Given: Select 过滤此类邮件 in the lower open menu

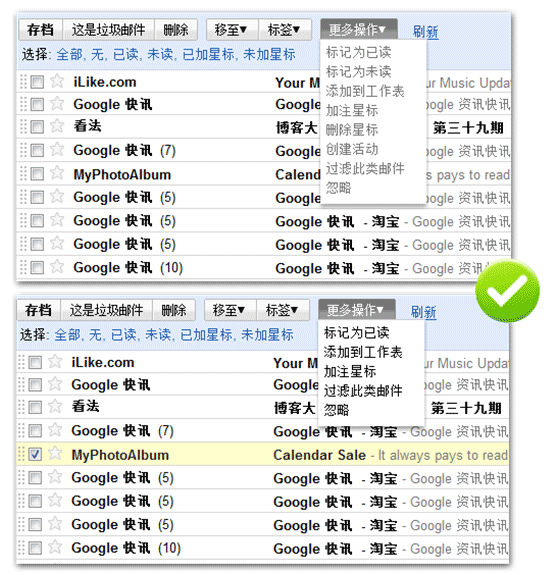Looking at the screenshot, I should [x=363, y=391].
